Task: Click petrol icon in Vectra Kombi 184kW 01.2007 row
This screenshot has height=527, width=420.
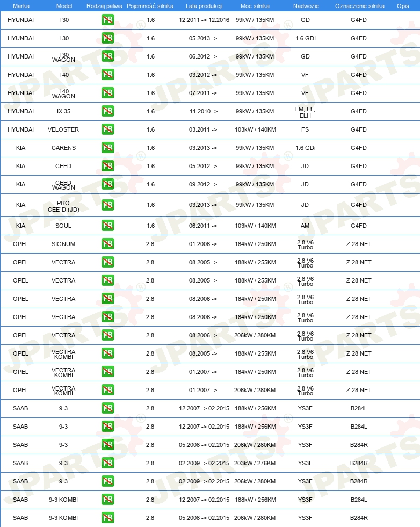Action: point(108,372)
